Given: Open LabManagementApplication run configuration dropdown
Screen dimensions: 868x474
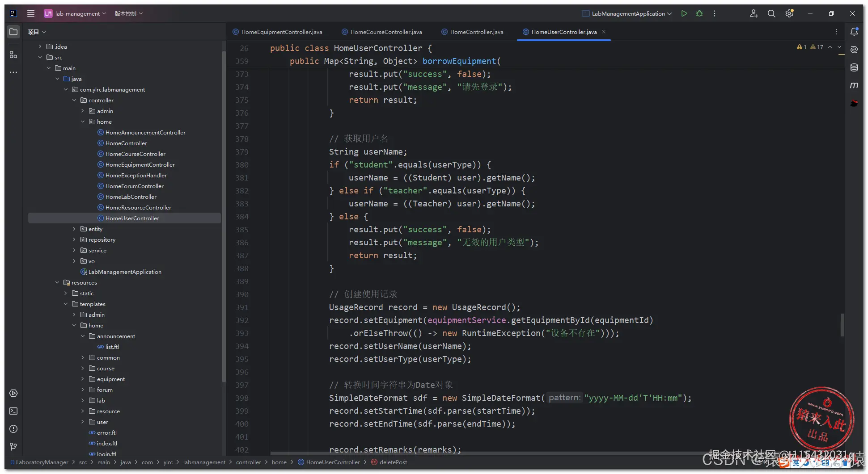Looking at the screenshot, I should pyautogui.click(x=627, y=13).
